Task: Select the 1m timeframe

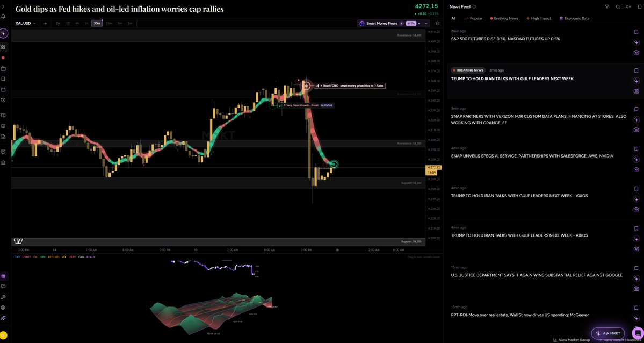Action: 130,23
